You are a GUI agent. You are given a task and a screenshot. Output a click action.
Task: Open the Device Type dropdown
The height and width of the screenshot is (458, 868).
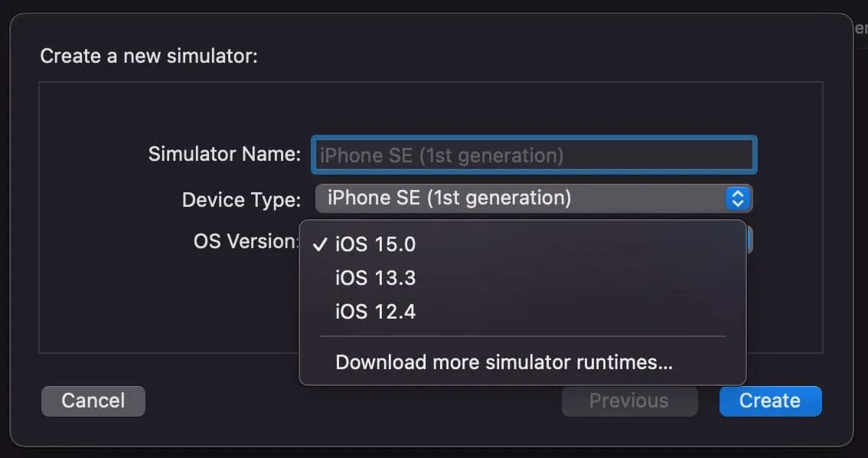click(x=520, y=199)
